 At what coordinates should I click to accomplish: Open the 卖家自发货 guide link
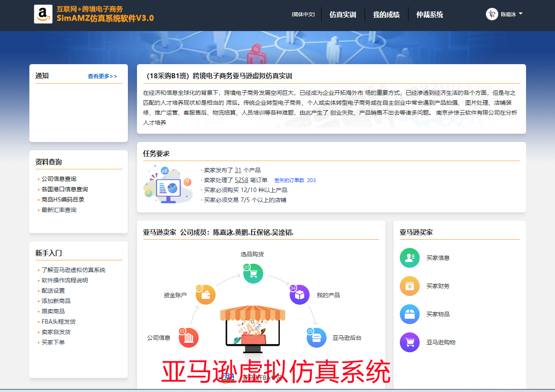(56, 332)
